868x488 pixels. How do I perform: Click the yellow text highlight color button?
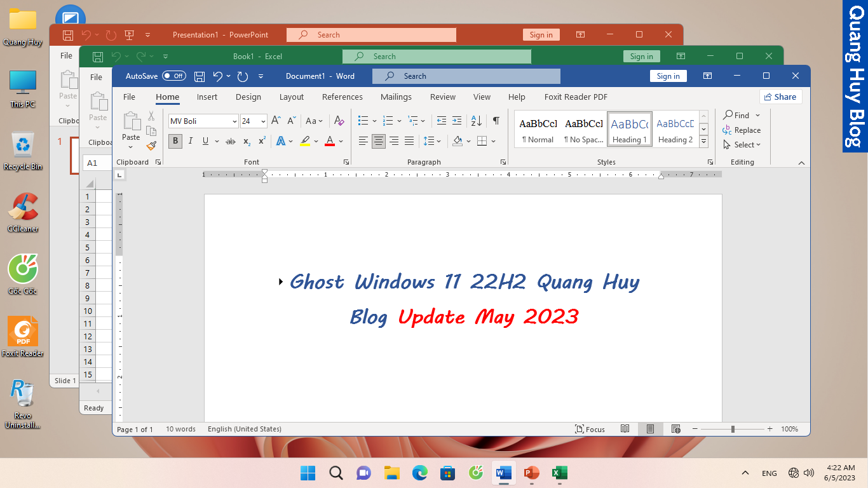point(305,141)
